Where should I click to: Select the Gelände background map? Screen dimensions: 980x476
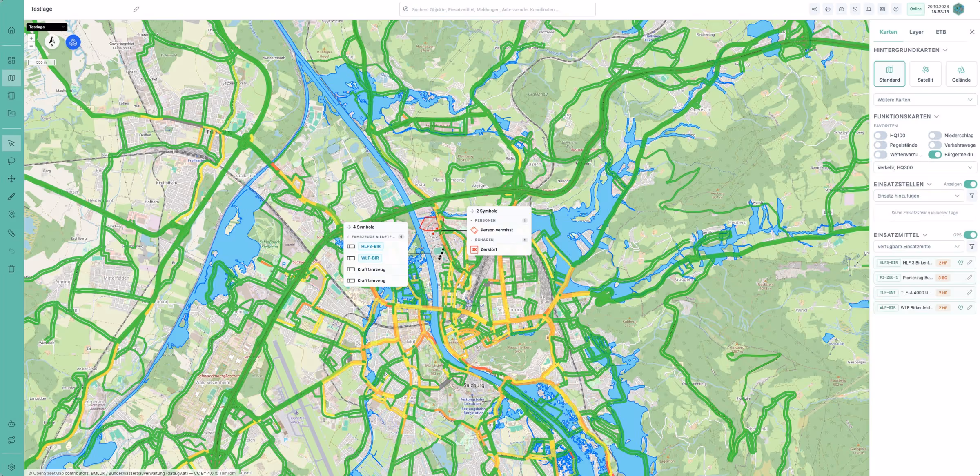(x=961, y=74)
